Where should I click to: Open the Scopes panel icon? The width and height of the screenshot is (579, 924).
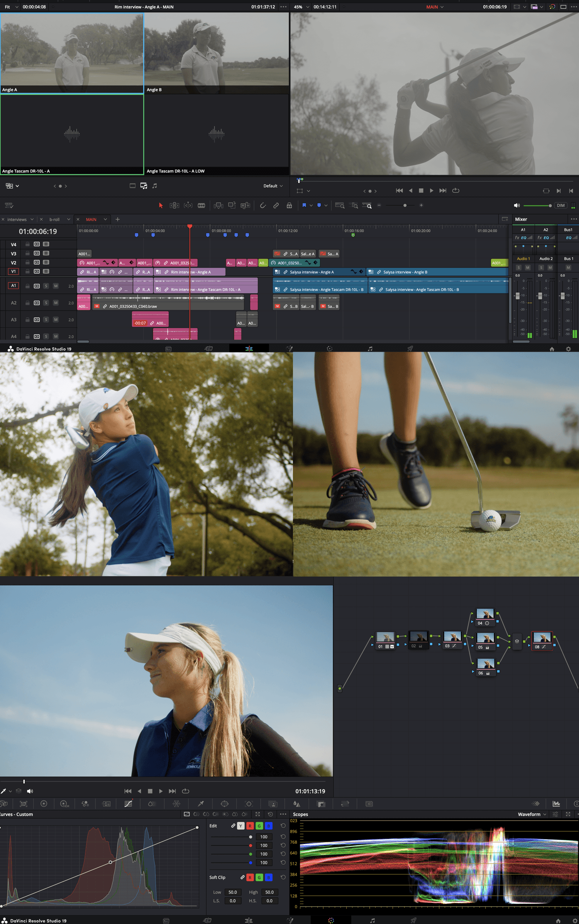click(x=556, y=804)
